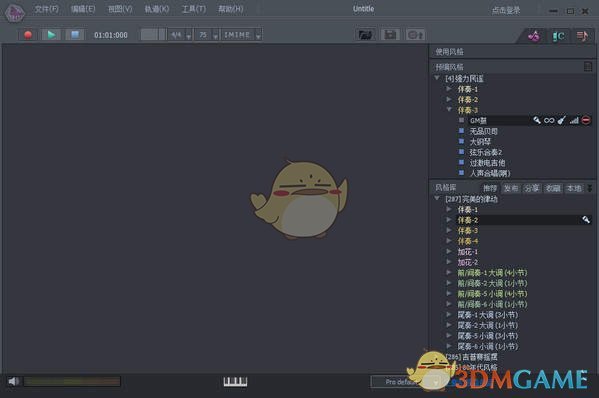Screen dimensions: 599x398
Task: Open the dropdown next to IMIME field
Action: click(x=258, y=36)
